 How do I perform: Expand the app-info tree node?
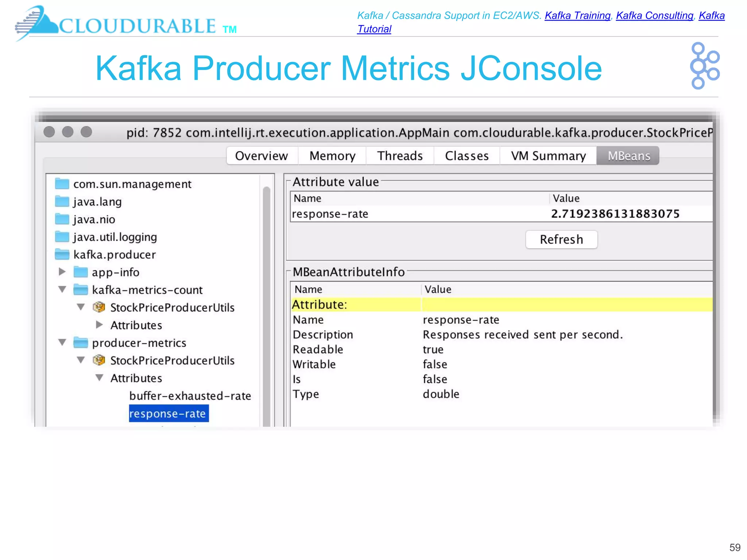(x=62, y=272)
